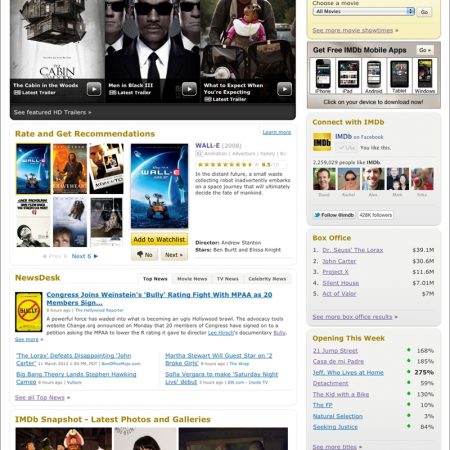Play The Cabin in the Woods trailer
The height and width of the screenshot is (450, 450).
(94, 89)
